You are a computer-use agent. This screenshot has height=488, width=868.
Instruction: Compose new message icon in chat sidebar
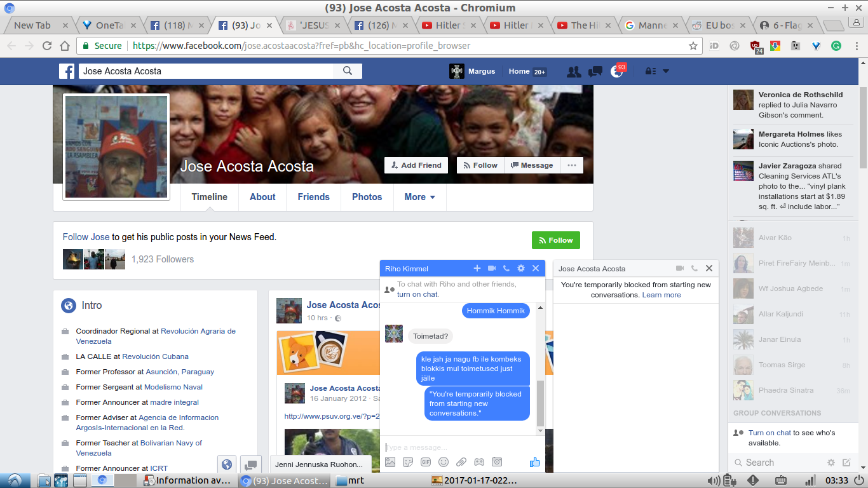[846, 463]
